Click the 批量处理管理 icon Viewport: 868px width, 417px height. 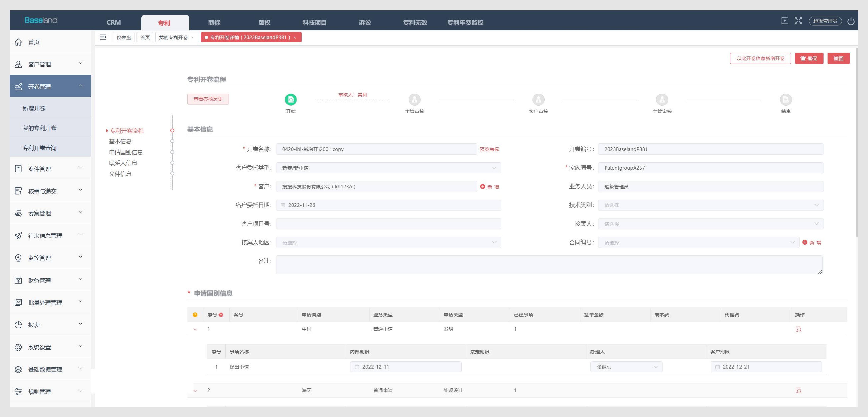[x=18, y=302]
